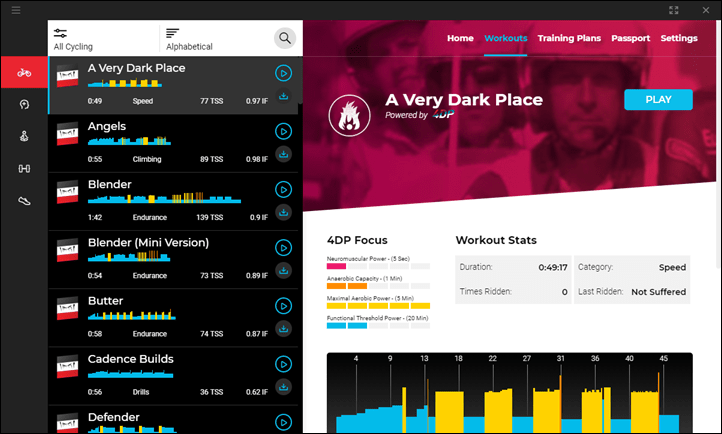The height and width of the screenshot is (434, 722).
Task: Download the Cadence Builds workout
Action: [x=283, y=387]
